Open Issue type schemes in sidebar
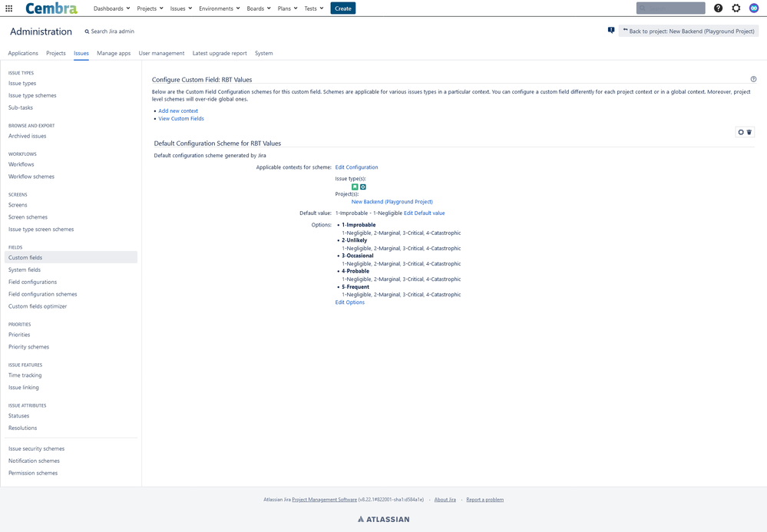The width and height of the screenshot is (767, 532). pos(32,96)
